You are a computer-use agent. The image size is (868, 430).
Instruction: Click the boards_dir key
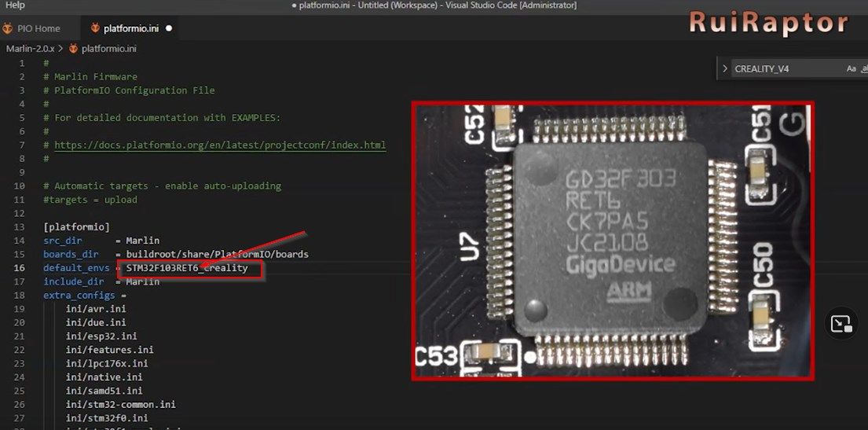coord(71,255)
